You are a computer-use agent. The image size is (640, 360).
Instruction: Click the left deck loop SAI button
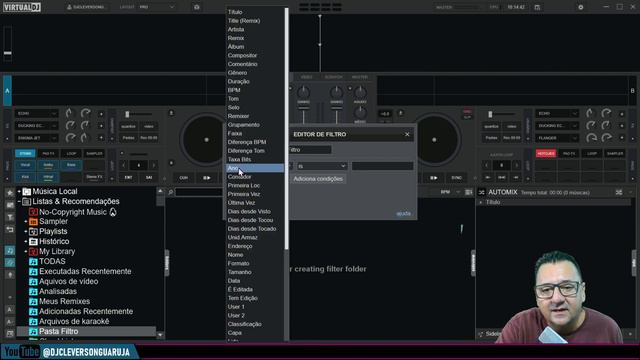(149, 178)
